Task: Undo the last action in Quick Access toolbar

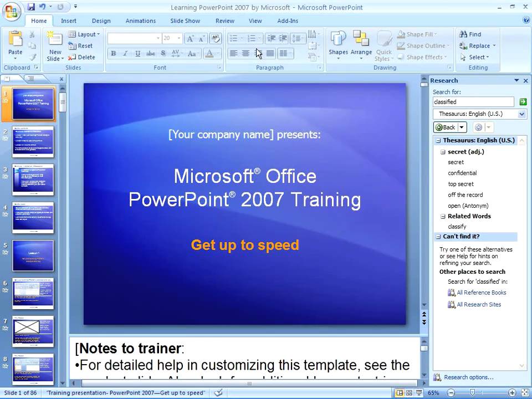Action: pyautogui.click(x=43, y=7)
